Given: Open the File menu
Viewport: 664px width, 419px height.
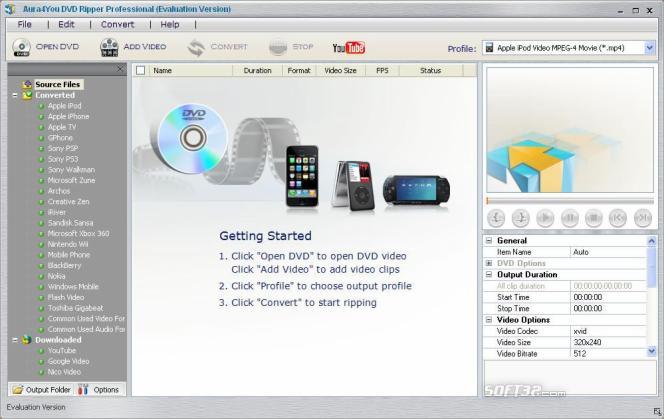Looking at the screenshot, I should tap(25, 25).
